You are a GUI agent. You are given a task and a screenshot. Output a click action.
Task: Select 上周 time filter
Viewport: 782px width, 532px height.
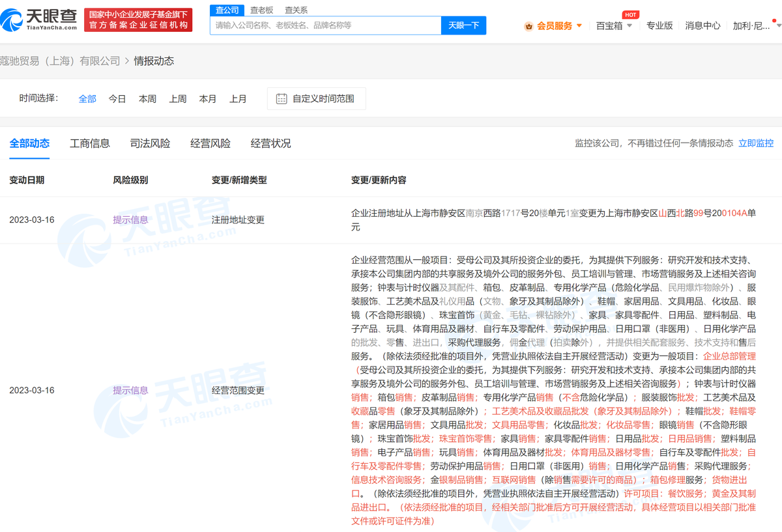pos(178,99)
